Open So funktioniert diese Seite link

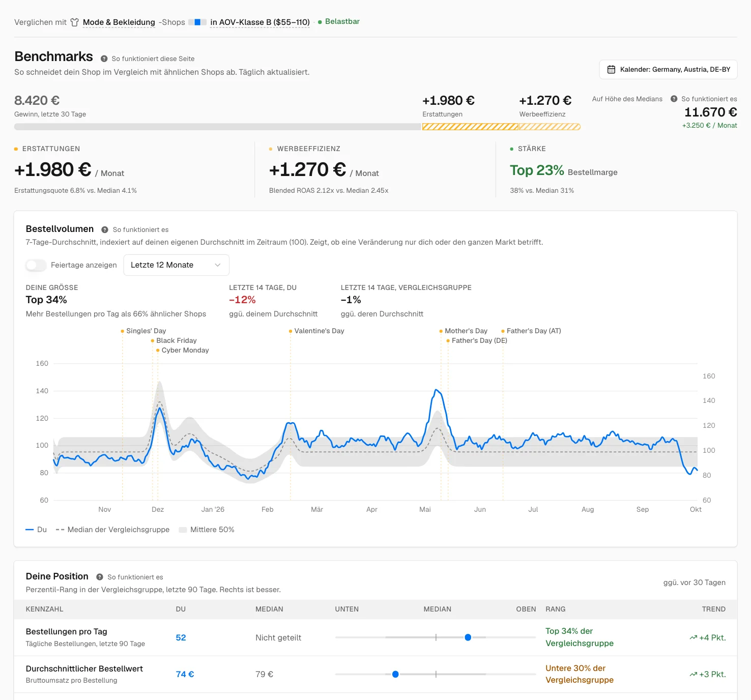pyautogui.click(x=153, y=59)
